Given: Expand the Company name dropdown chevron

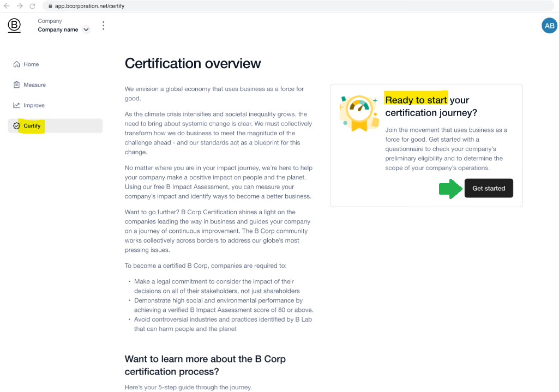Looking at the screenshot, I should [86, 29].
